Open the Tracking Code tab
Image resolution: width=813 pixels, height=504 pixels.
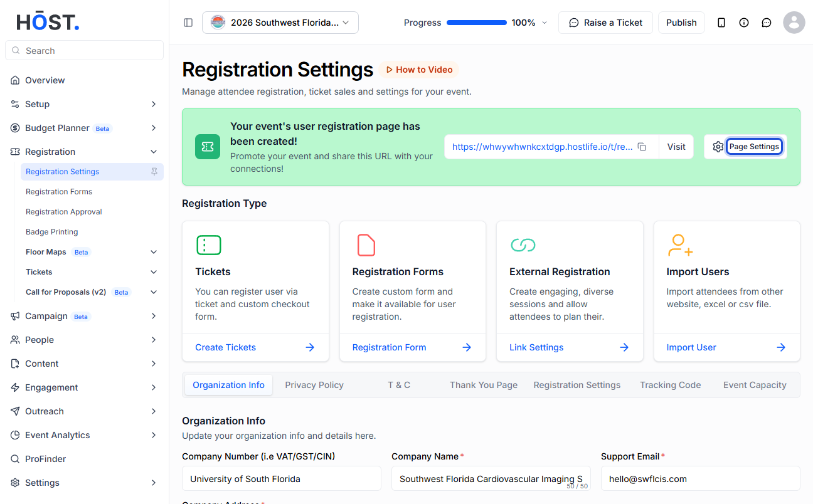(671, 385)
